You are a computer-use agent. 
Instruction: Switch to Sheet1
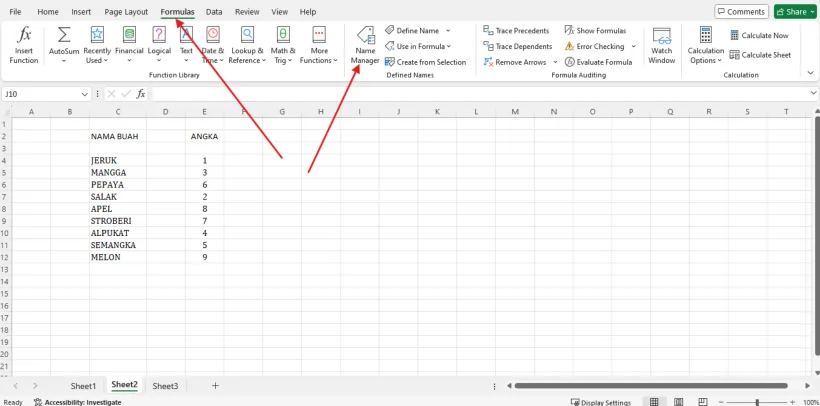coord(84,386)
